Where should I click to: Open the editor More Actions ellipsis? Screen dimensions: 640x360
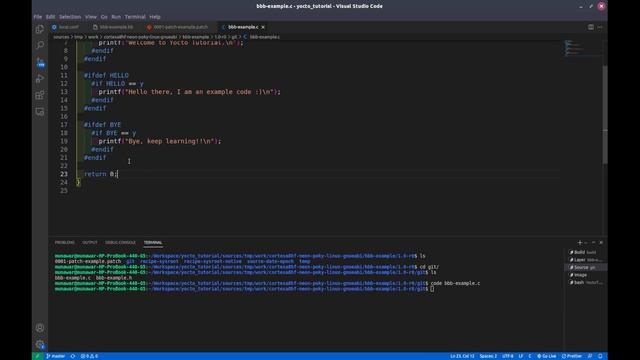[600, 27]
